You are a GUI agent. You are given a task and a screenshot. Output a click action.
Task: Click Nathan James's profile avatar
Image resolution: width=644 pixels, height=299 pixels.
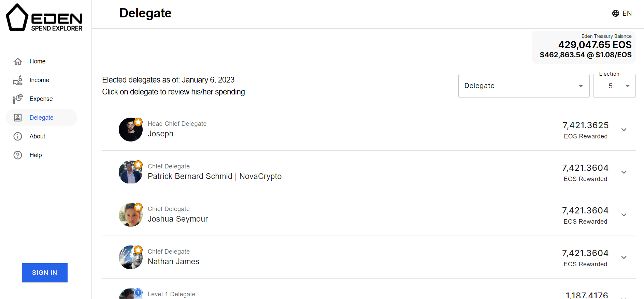(131, 257)
